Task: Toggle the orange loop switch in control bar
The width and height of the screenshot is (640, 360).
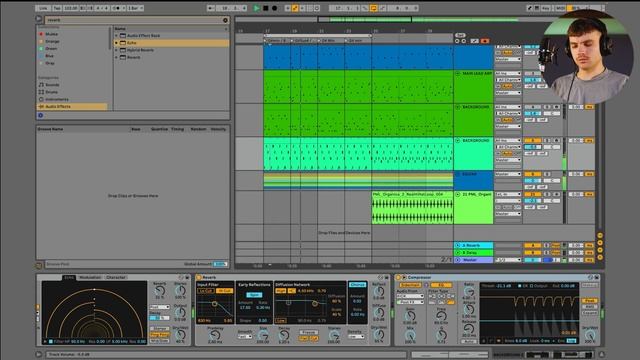Action: pos(373,8)
